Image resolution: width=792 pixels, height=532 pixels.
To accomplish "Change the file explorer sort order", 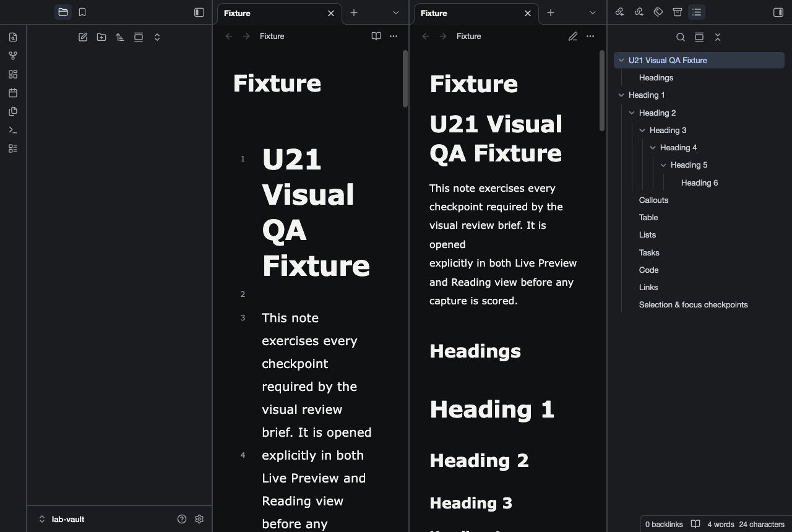I will pyautogui.click(x=120, y=37).
